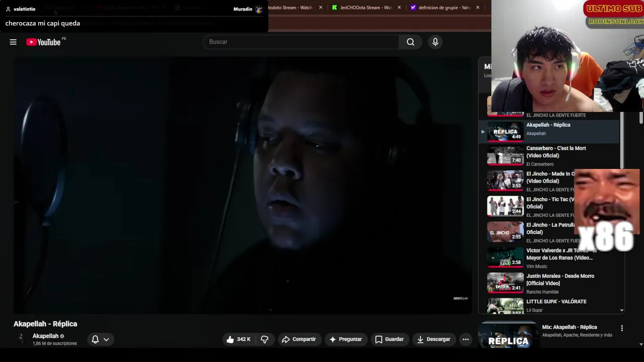644x362 pixels.
Task: Like the video with thumbs up
Action: tap(230, 339)
